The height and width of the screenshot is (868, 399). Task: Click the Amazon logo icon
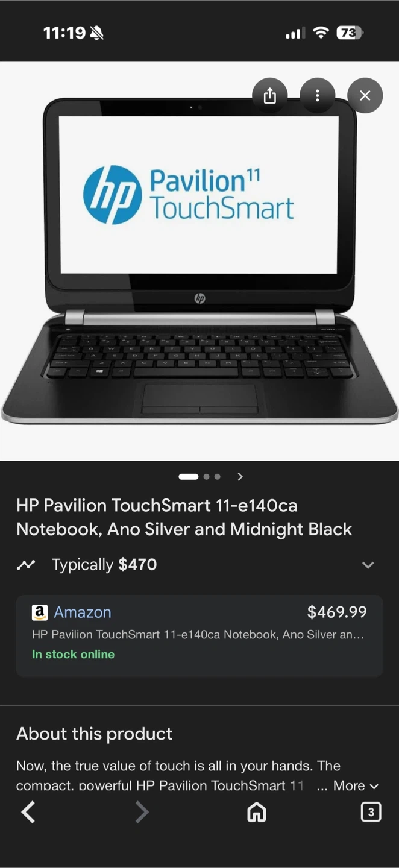coord(39,612)
